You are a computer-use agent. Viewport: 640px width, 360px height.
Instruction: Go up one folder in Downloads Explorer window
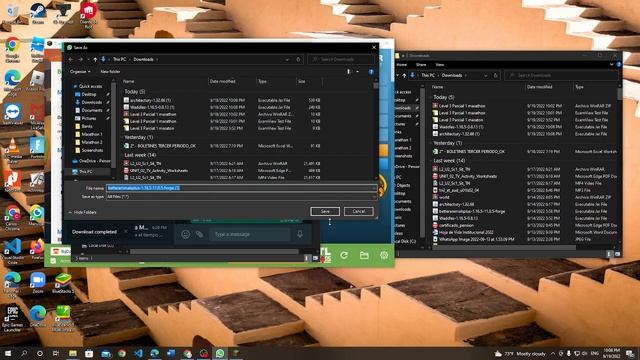[404, 75]
